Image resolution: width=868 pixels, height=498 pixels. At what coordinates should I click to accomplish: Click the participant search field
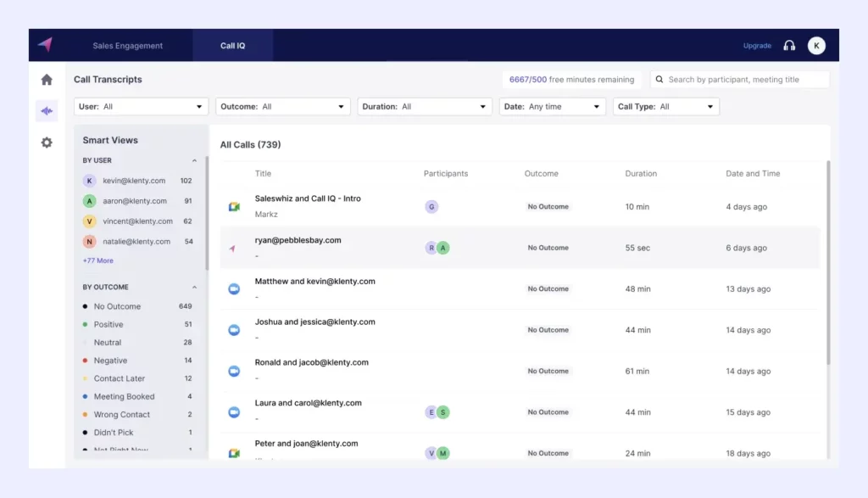click(x=740, y=80)
